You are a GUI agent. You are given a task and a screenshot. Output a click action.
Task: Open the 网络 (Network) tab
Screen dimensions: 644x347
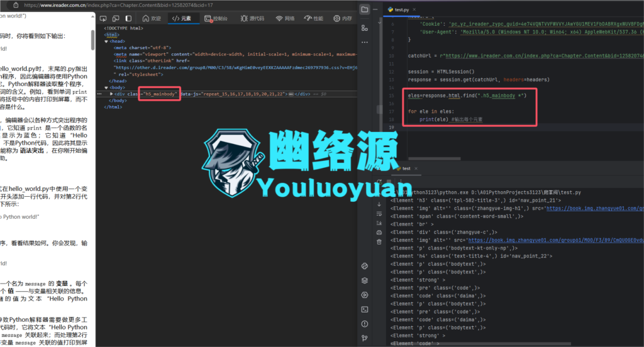point(285,18)
